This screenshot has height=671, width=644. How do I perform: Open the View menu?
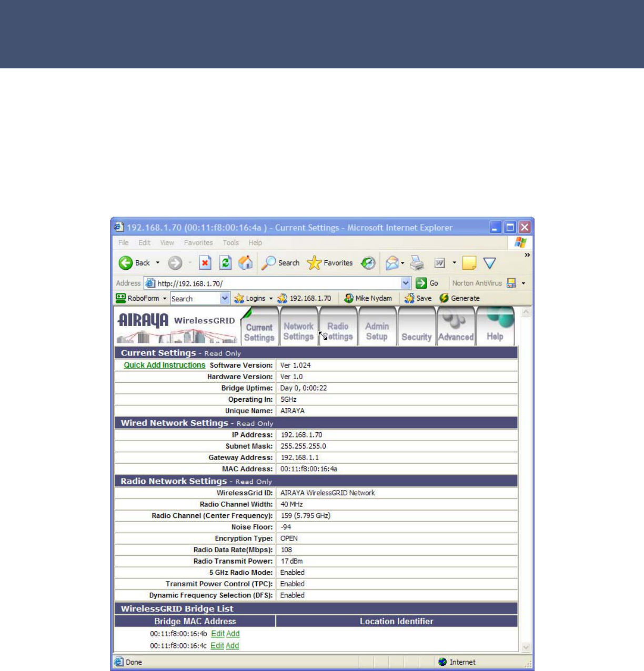167,243
